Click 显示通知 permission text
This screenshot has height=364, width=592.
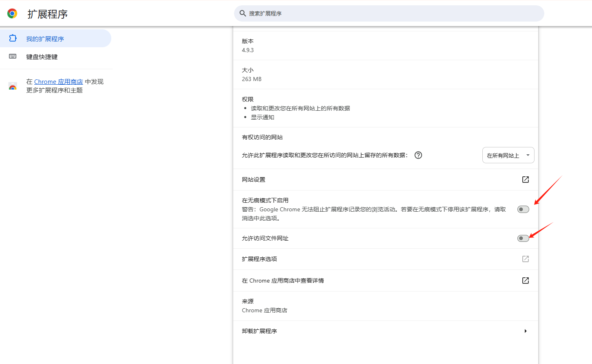263,117
